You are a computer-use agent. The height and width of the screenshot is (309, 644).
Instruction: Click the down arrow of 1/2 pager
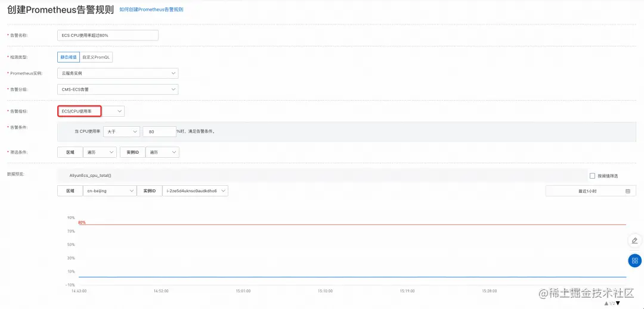coord(618,303)
